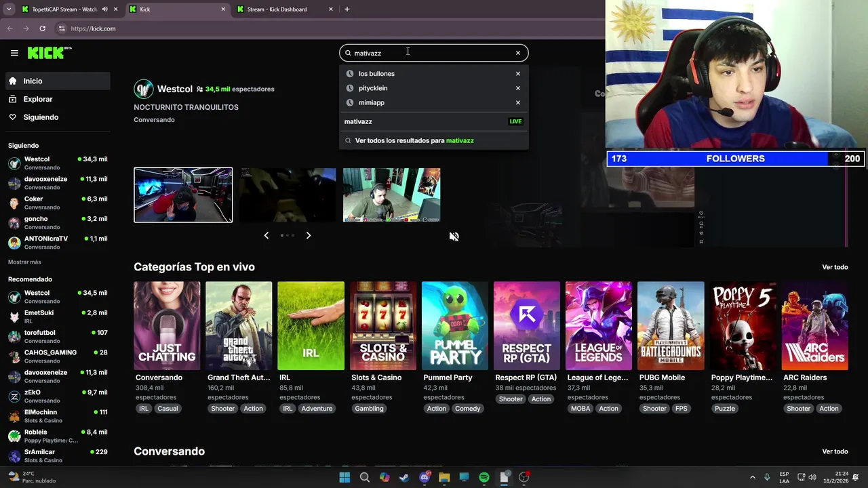Click the Kick logo

coord(50,53)
